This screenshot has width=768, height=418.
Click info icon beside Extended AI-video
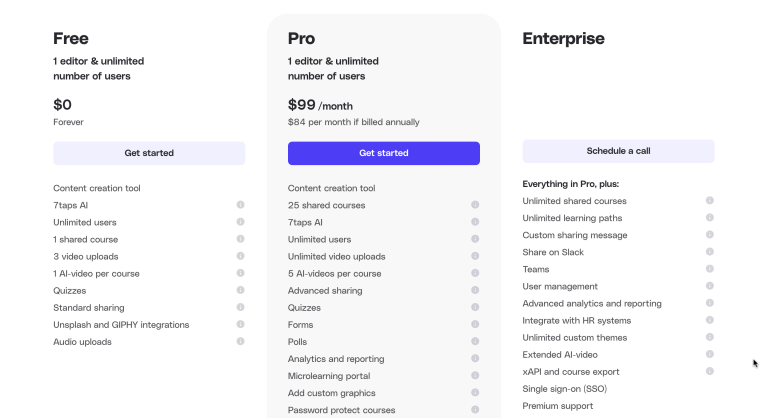pos(710,354)
